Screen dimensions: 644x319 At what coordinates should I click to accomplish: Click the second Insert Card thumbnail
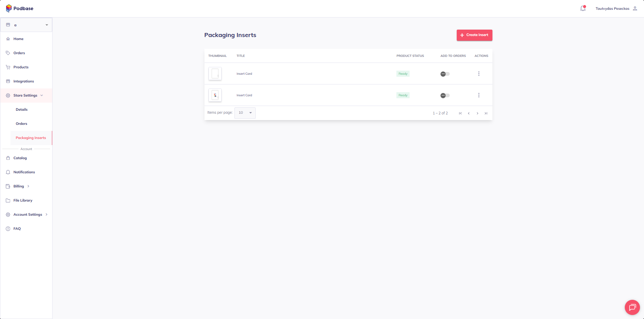[215, 95]
